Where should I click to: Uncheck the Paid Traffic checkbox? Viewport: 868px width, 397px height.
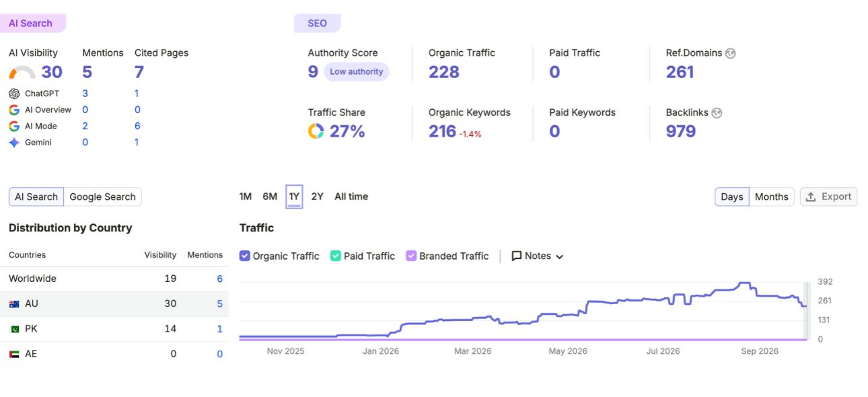click(336, 256)
